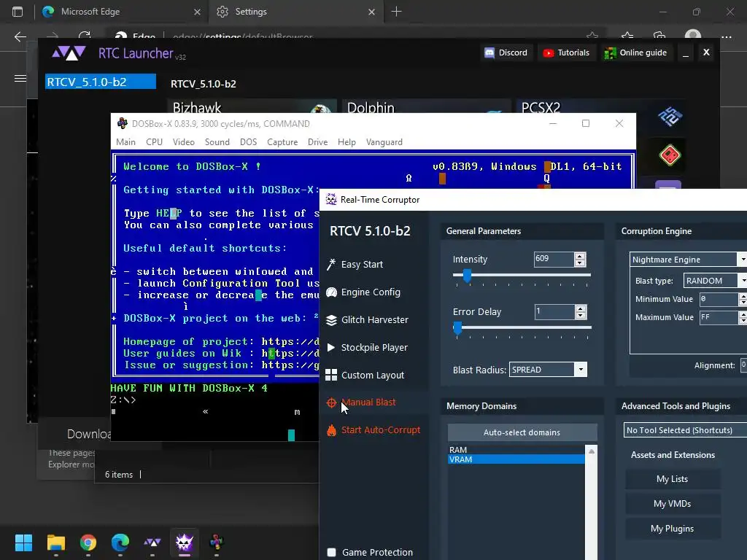The image size is (747, 560).
Task: Decrease Intensity with the down stepper
Action: 580,262
